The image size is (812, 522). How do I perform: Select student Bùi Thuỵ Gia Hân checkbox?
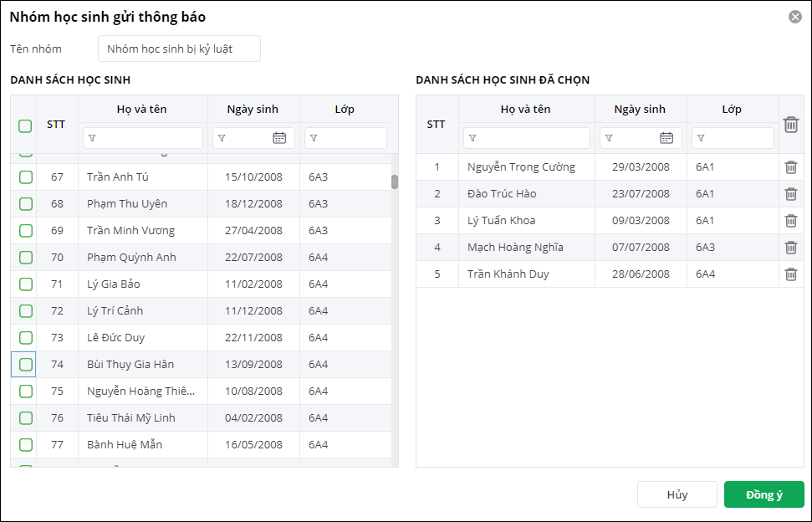tap(26, 365)
